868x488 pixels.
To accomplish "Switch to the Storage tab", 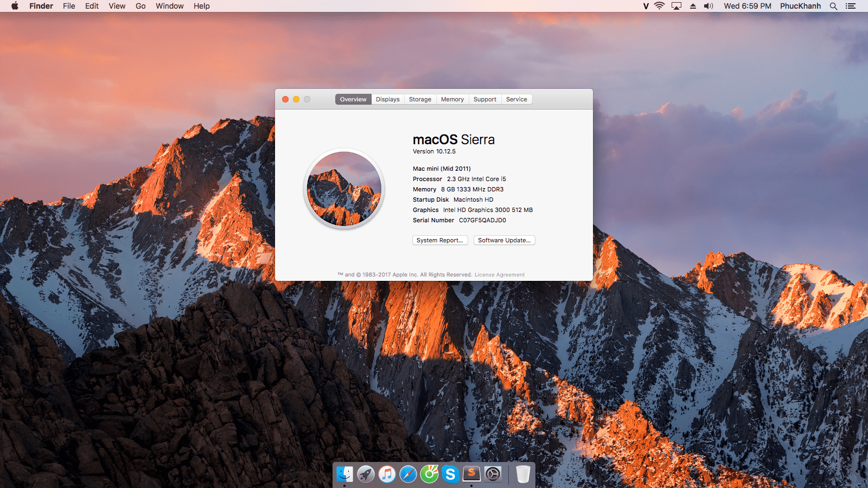I will (x=420, y=99).
